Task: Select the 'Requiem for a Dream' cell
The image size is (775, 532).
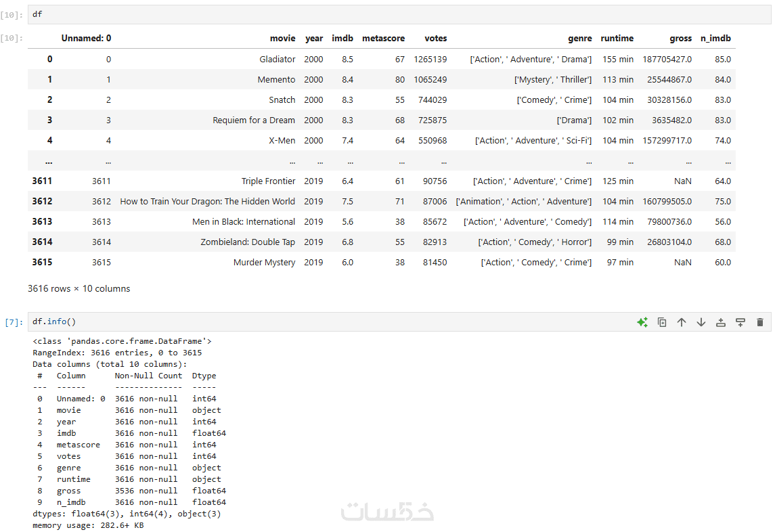Action: pos(254,120)
